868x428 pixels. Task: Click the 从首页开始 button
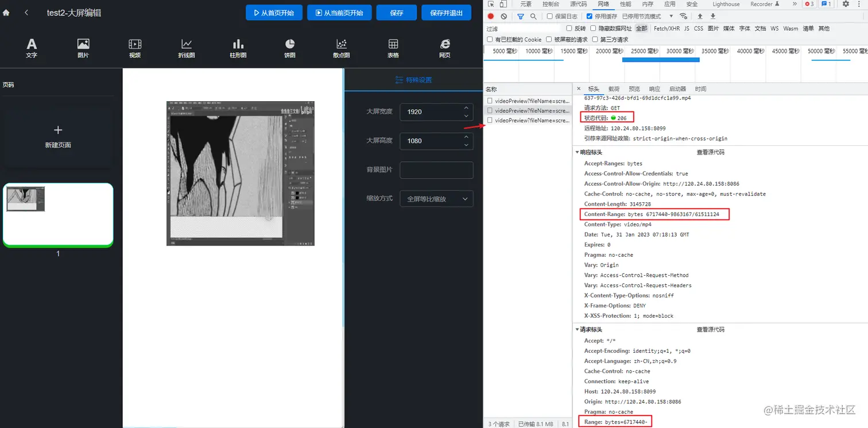274,13
